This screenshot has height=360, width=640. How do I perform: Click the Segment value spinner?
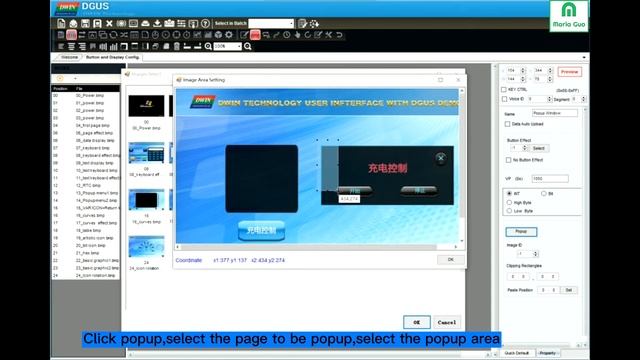pyautogui.click(x=583, y=99)
